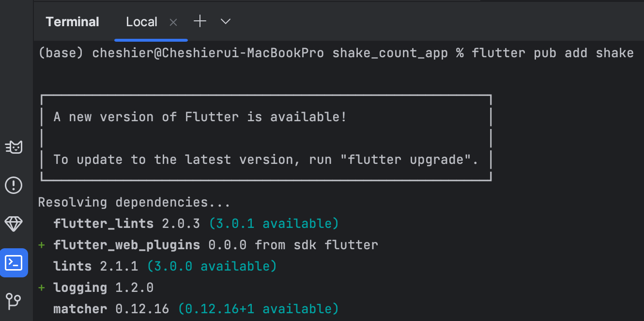Open the Logcat tool window
The width and height of the screenshot is (644, 321).
(14, 147)
